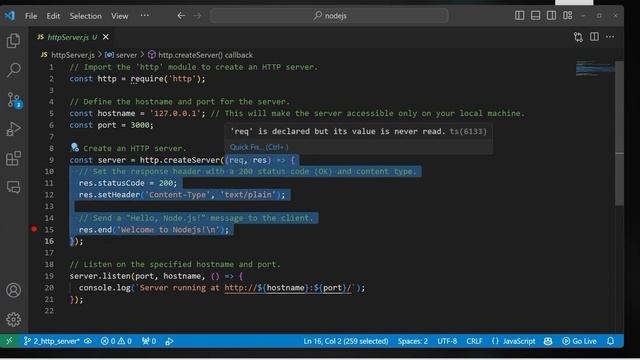Viewport: 640px width, 360px height.
Task: Go back with the left arrow
Action: pos(181,16)
